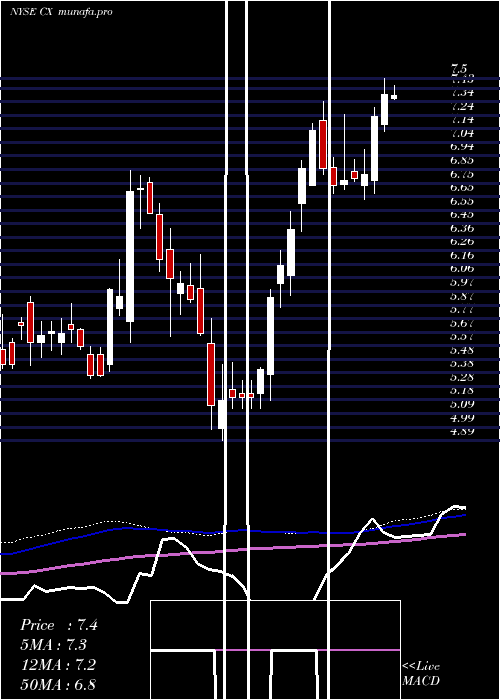500x700 pixels.
Task: Click the 7.24 price axis label
Action: [x=462, y=106]
